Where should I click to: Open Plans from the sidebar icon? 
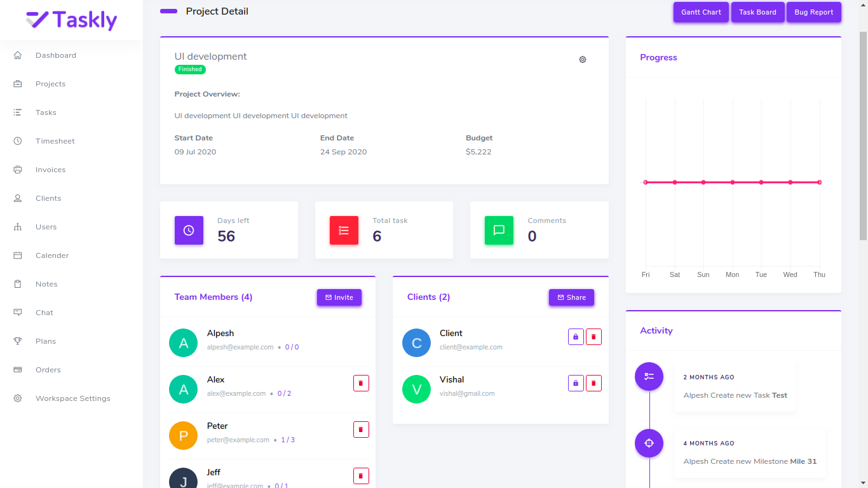tap(18, 341)
